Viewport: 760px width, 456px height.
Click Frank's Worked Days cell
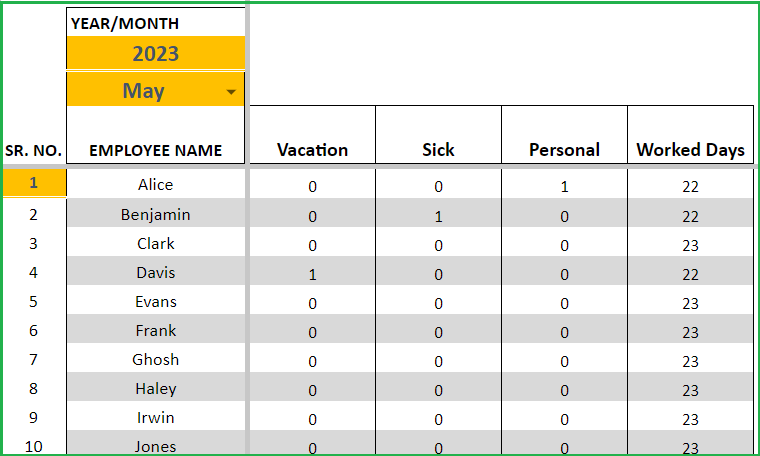click(x=690, y=332)
